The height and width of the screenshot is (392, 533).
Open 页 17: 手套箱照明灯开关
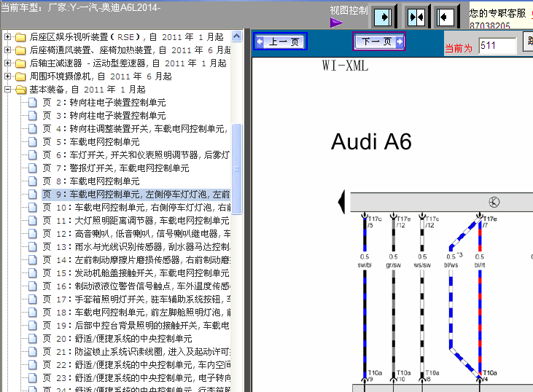(136, 299)
